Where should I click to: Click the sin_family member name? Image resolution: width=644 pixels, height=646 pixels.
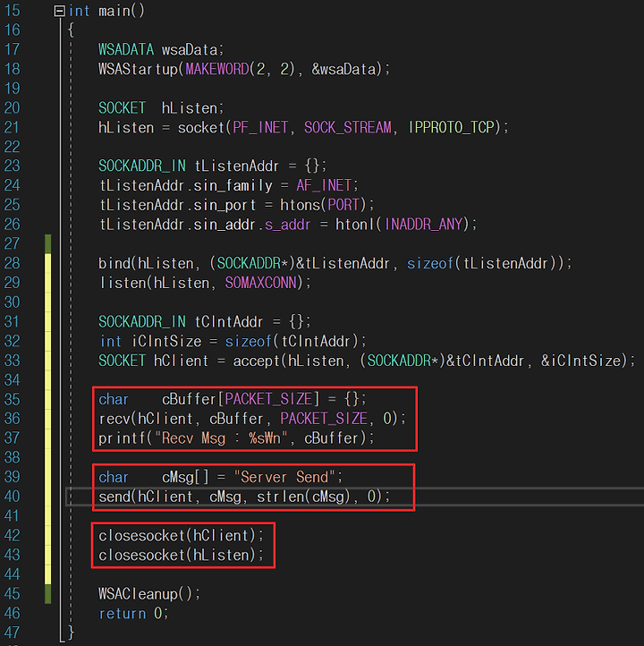pos(233,186)
